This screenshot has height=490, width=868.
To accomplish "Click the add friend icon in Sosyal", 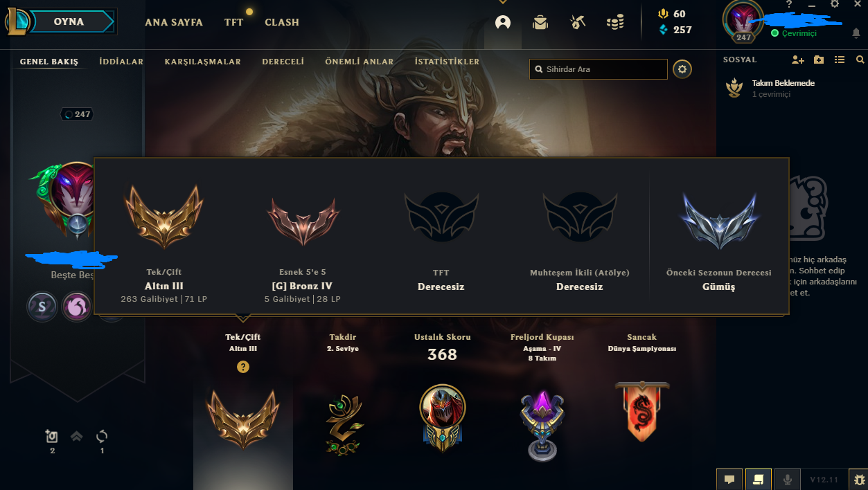I will pos(798,60).
